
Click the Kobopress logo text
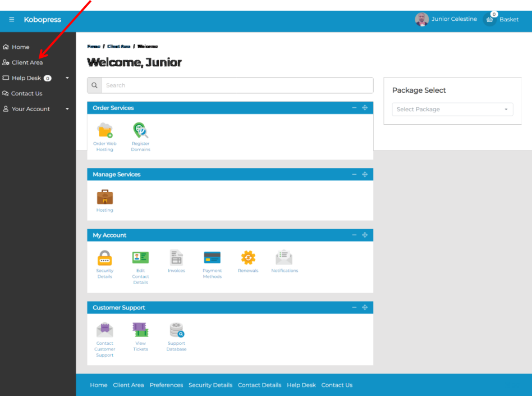pyautogui.click(x=43, y=19)
